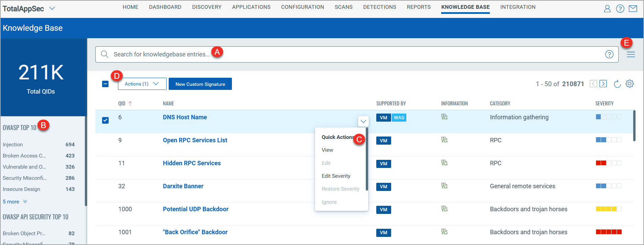Open Potential UDP Backdoor link
Image resolution: width=644 pixels, height=245 pixels.
coord(196,209)
